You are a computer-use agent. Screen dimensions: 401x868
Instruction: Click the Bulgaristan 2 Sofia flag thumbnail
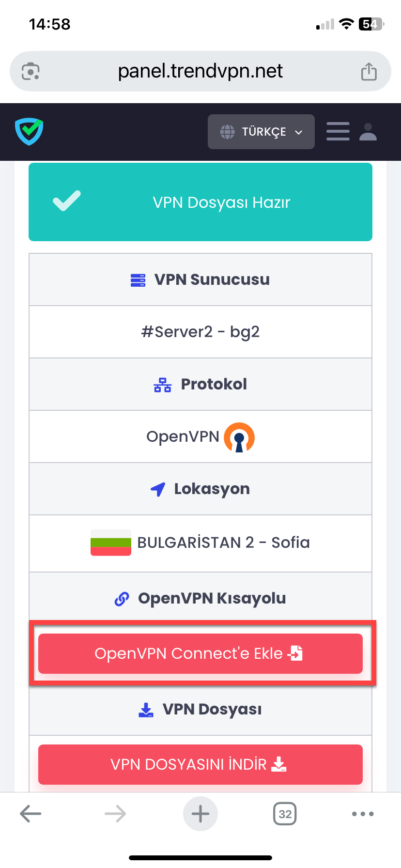110,543
